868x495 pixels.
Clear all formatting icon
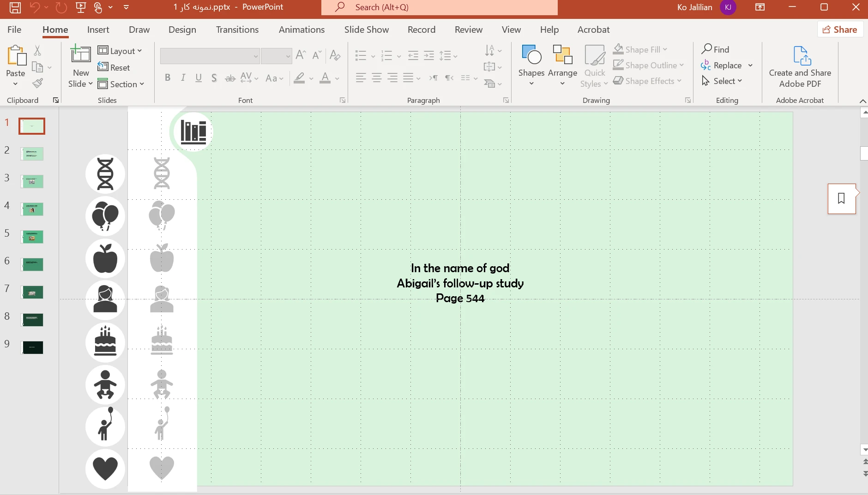[x=335, y=55]
